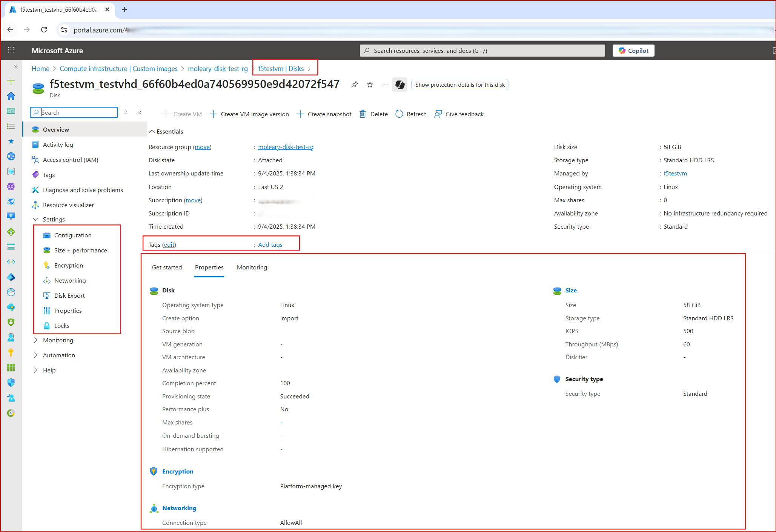The image size is (776, 532).
Task: Click the Delete toolbar button
Action: [373, 114]
